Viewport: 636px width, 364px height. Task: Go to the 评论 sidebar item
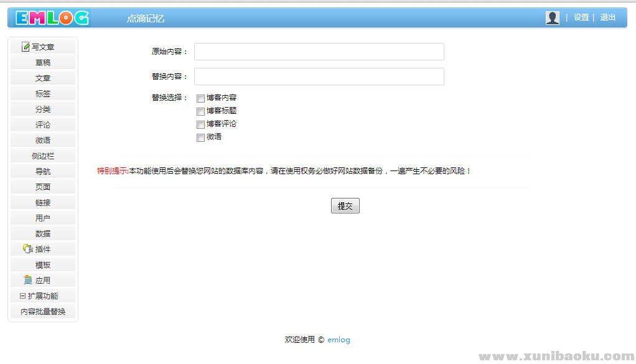point(43,124)
